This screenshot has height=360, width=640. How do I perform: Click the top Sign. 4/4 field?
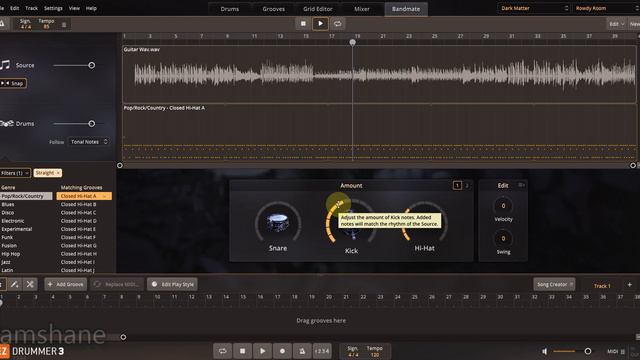tap(25, 24)
